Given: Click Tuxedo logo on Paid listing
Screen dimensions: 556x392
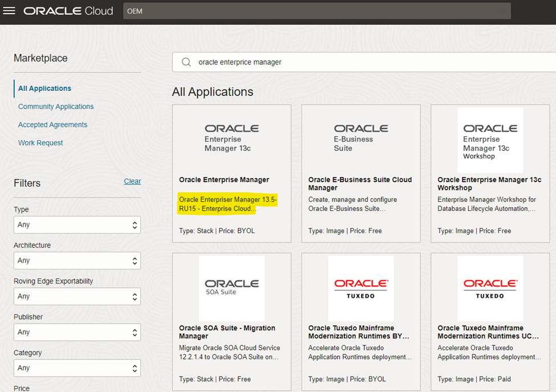Looking at the screenshot, I should pyautogui.click(x=490, y=288).
